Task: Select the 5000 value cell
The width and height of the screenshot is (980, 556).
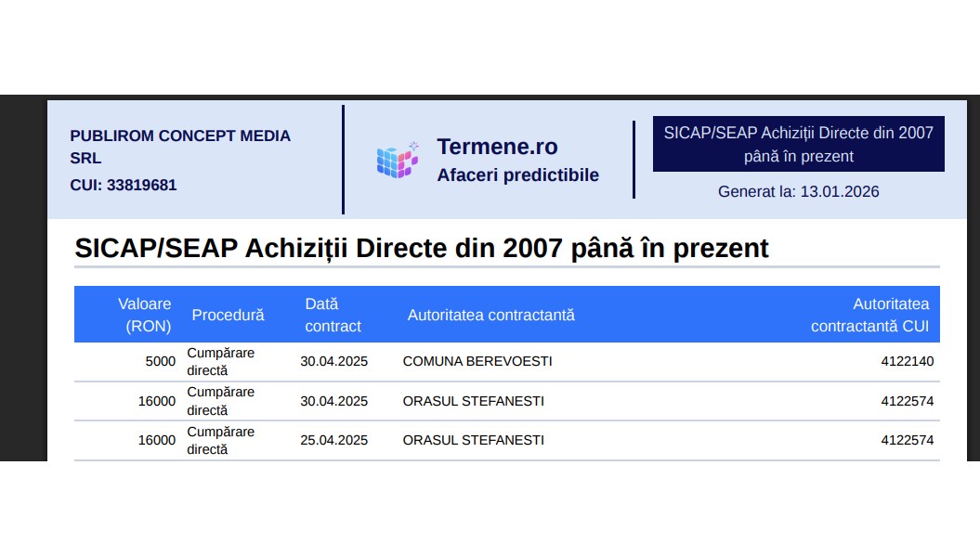Action: click(160, 361)
